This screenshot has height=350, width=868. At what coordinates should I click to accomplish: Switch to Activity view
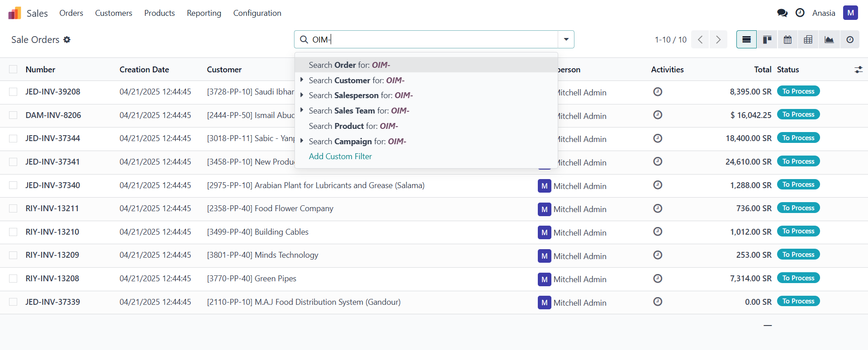click(x=850, y=40)
